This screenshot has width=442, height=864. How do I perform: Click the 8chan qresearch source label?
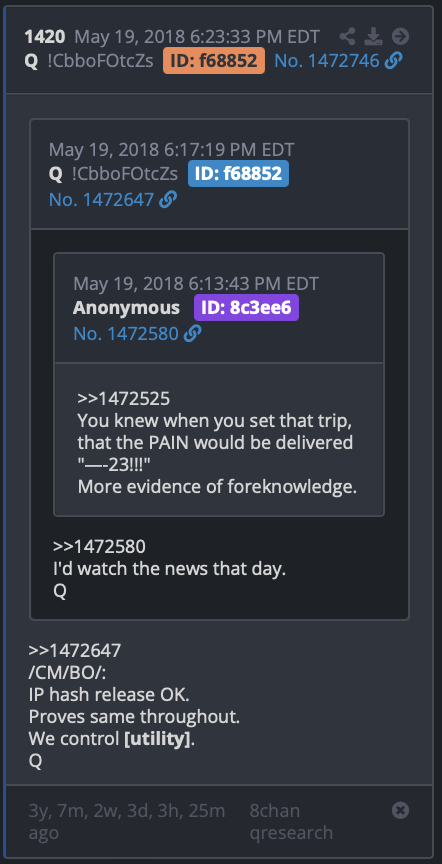pos(291,821)
